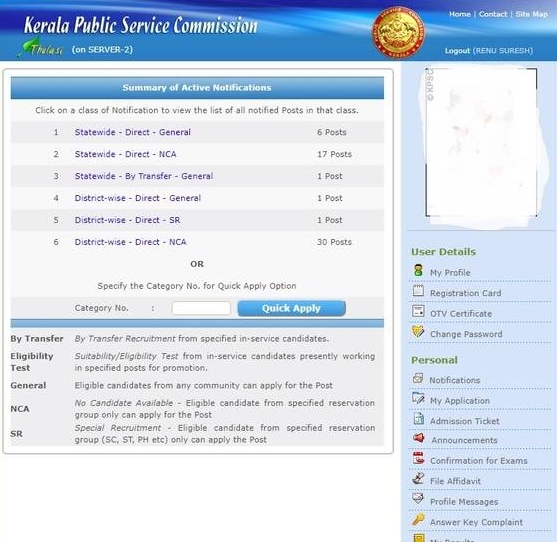Click the My Profile person icon
557x542 pixels.
click(418, 271)
